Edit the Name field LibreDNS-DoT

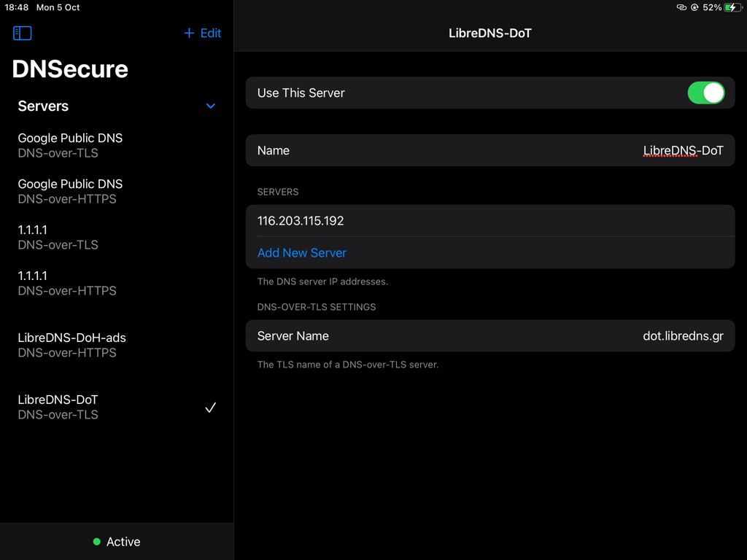(x=683, y=151)
